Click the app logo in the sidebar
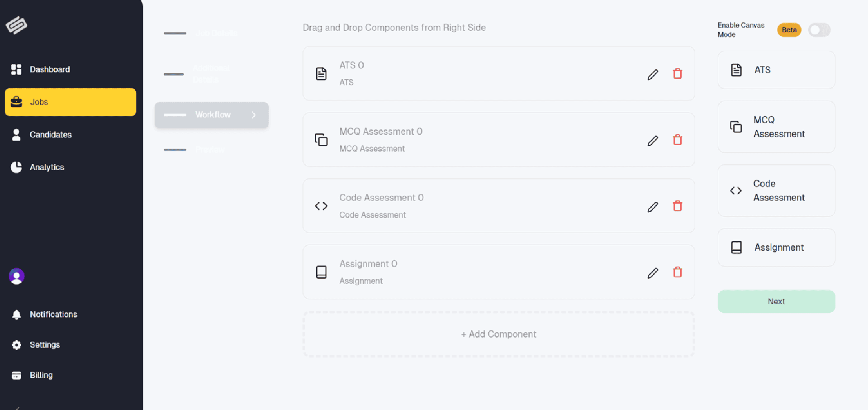Screen dimensions: 868x410 point(17,25)
